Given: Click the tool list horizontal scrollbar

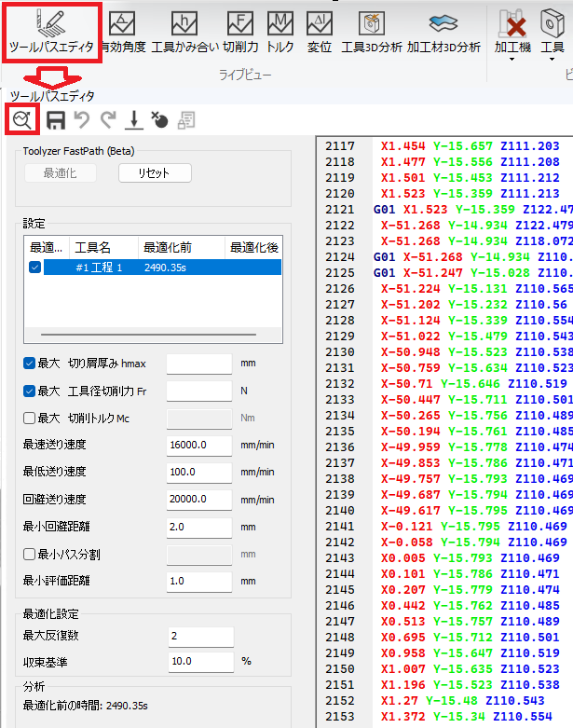Looking at the screenshot, I should click(x=148, y=335).
